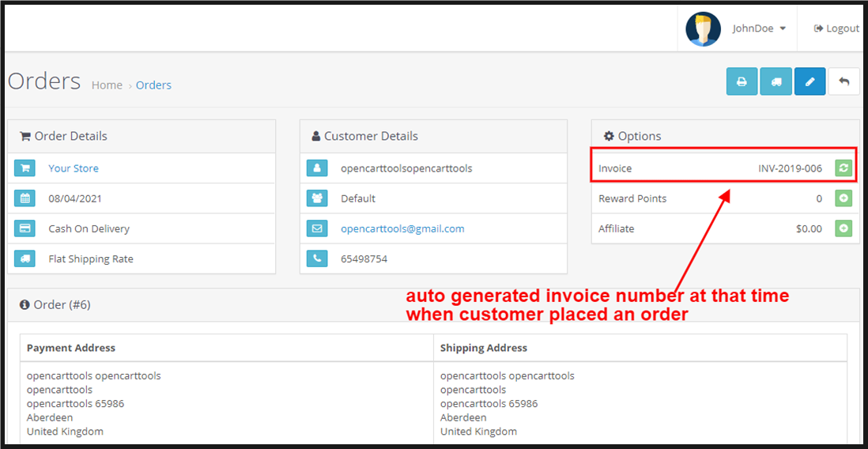Screen dimensions: 868x449
Task: Click the regenerate invoice refresh icon
Action: [x=843, y=168]
